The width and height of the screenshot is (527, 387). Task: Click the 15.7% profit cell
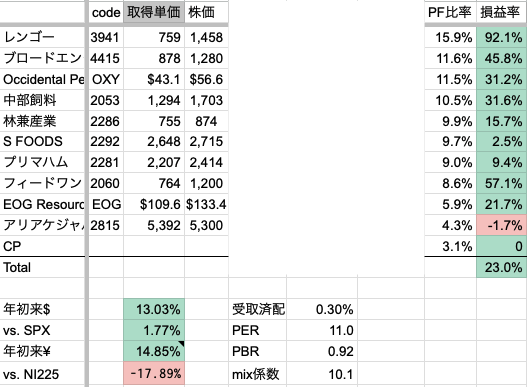point(501,121)
